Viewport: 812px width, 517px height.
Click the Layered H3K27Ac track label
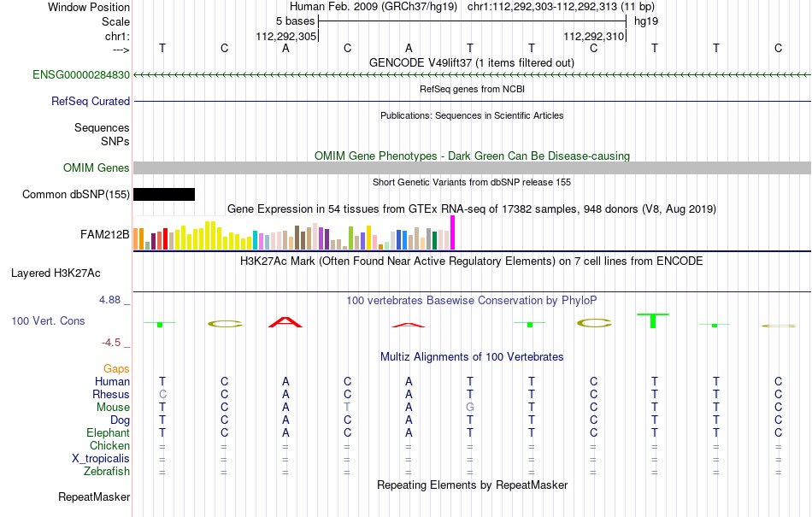point(56,273)
